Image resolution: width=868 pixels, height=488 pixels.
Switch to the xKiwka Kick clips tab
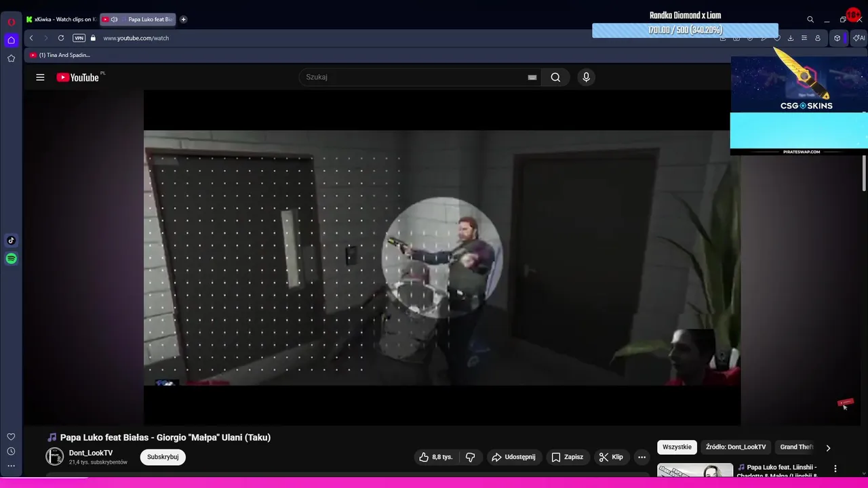coord(61,19)
